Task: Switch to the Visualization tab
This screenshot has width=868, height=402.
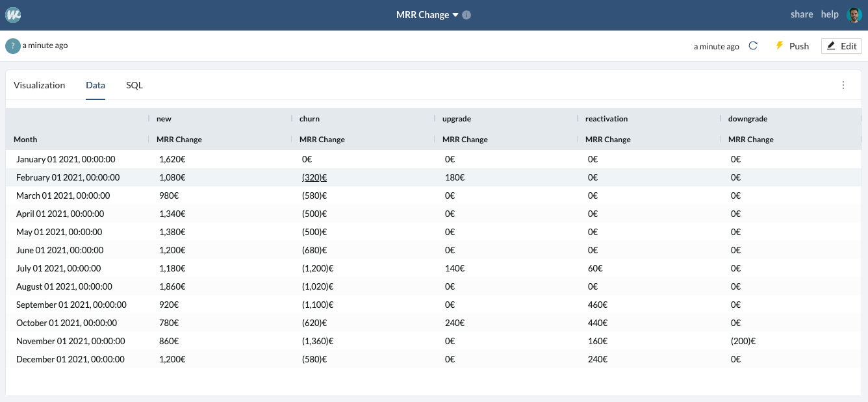Action: click(40, 85)
